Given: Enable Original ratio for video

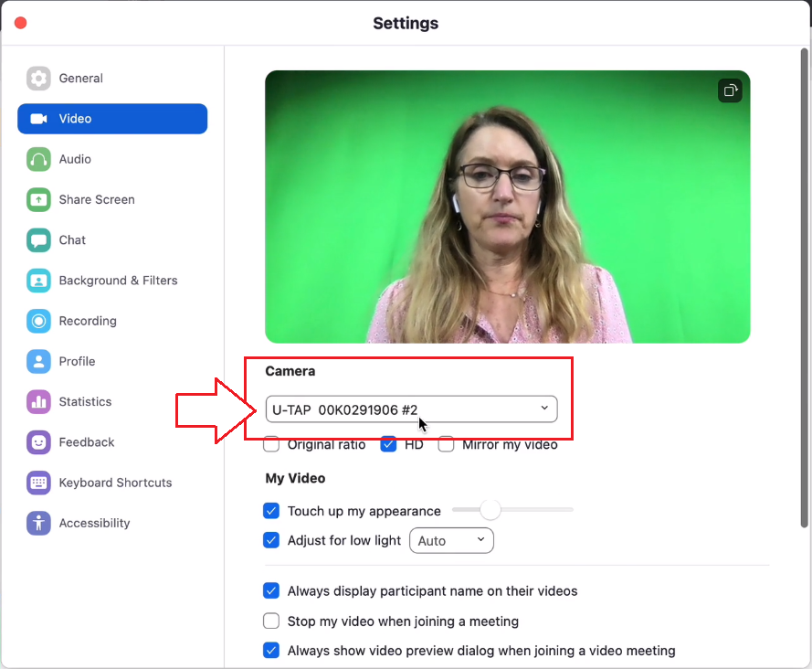Looking at the screenshot, I should (271, 444).
